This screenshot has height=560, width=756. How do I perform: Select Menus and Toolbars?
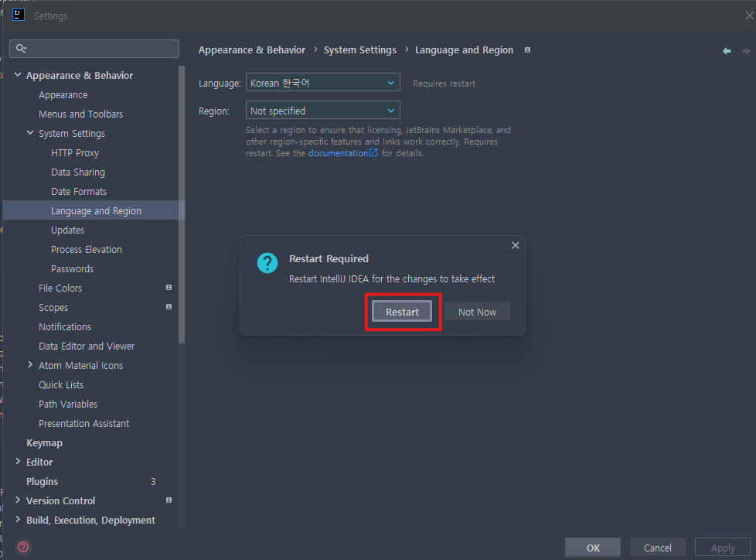click(81, 114)
